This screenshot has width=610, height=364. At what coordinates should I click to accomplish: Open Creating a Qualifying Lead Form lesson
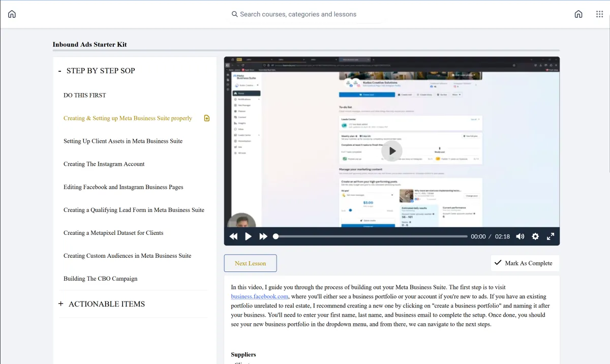point(134,210)
